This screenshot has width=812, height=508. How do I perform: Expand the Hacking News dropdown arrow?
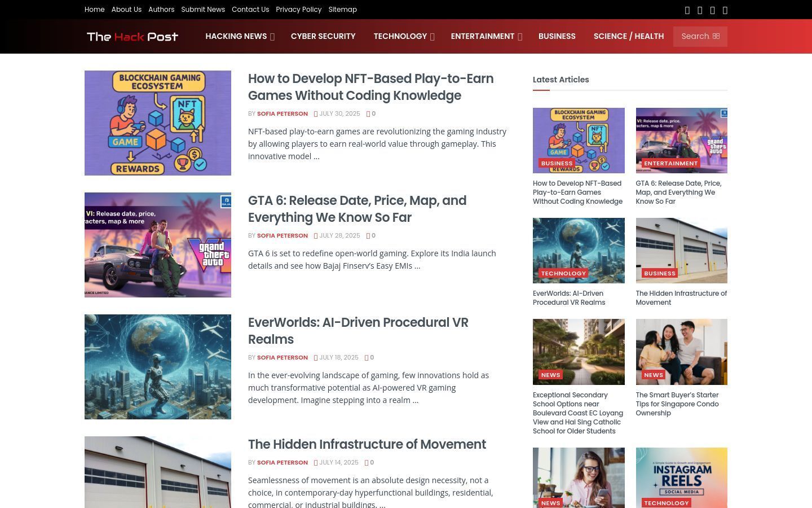[x=272, y=37]
